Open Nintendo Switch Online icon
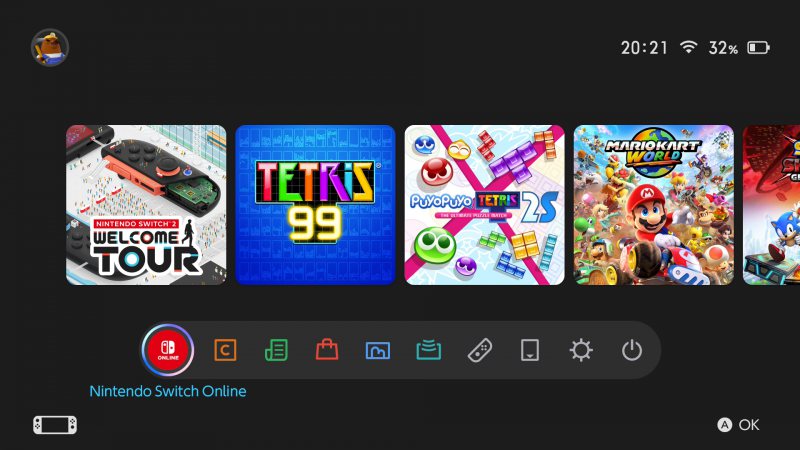 tap(168, 350)
